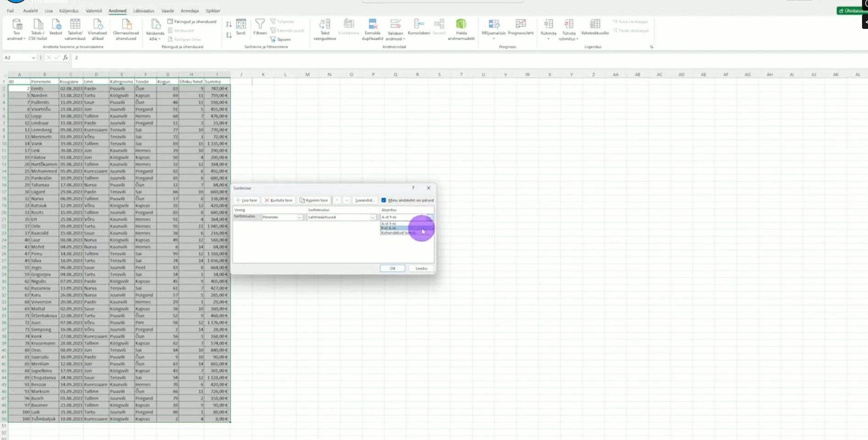
Task: Click the descending Z-A sort icon
Action: tap(229, 35)
